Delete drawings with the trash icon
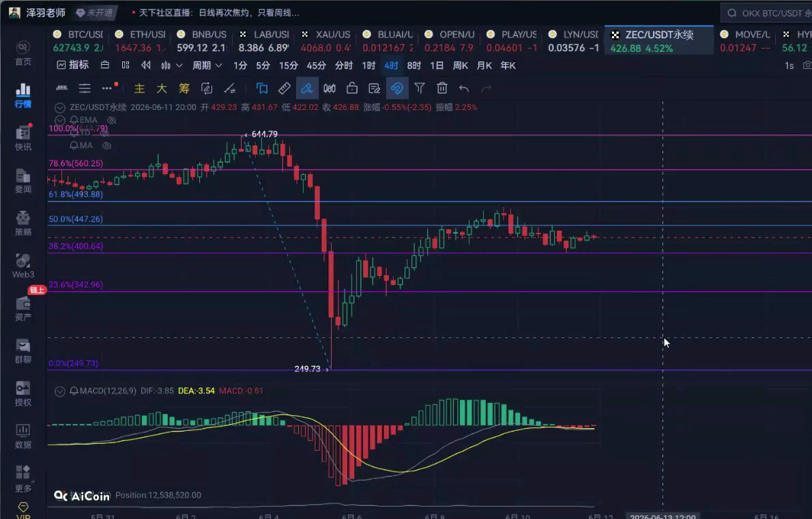Image resolution: width=812 pixels, height=519 pixels. click(441, 88)
